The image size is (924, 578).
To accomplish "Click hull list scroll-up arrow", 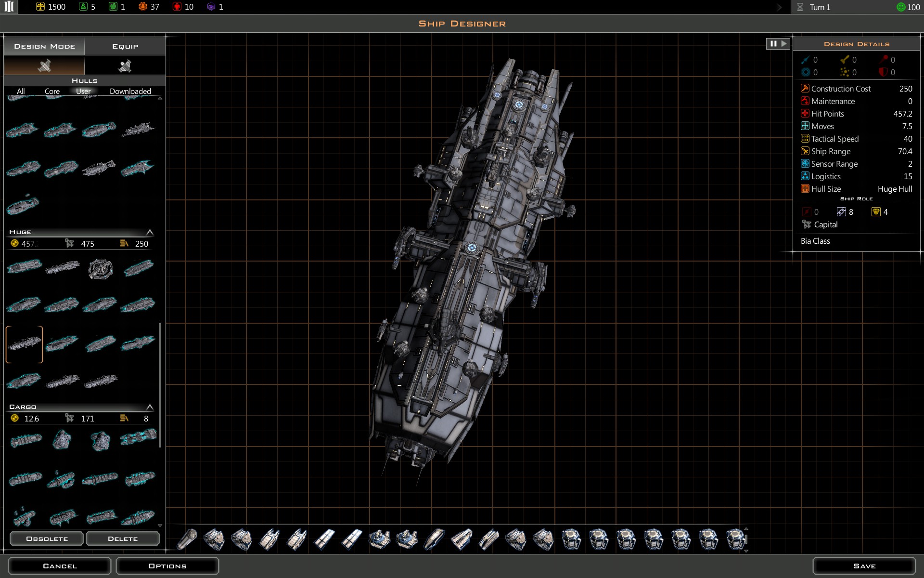I will 160,98.
